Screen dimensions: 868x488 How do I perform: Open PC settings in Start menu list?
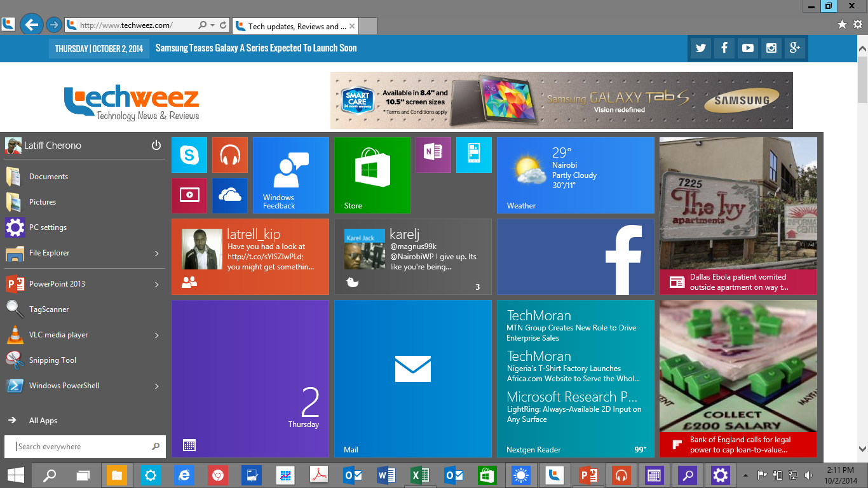[85, 227]
